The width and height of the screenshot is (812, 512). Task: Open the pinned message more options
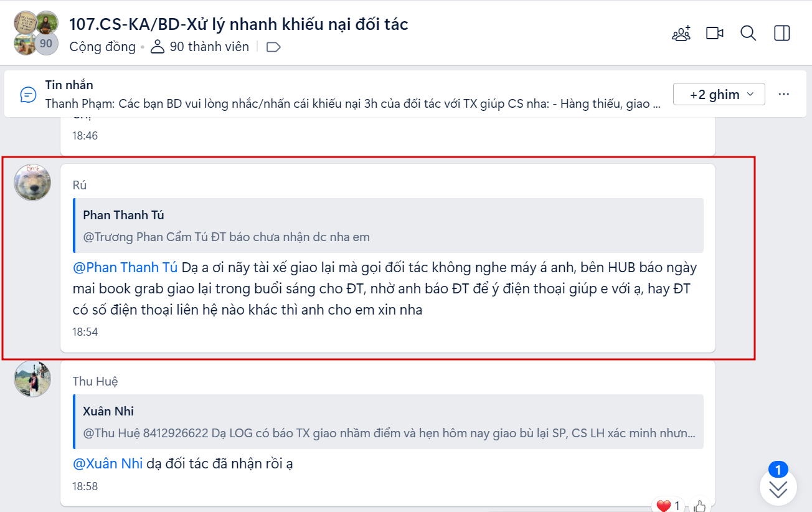pos(784,94)
